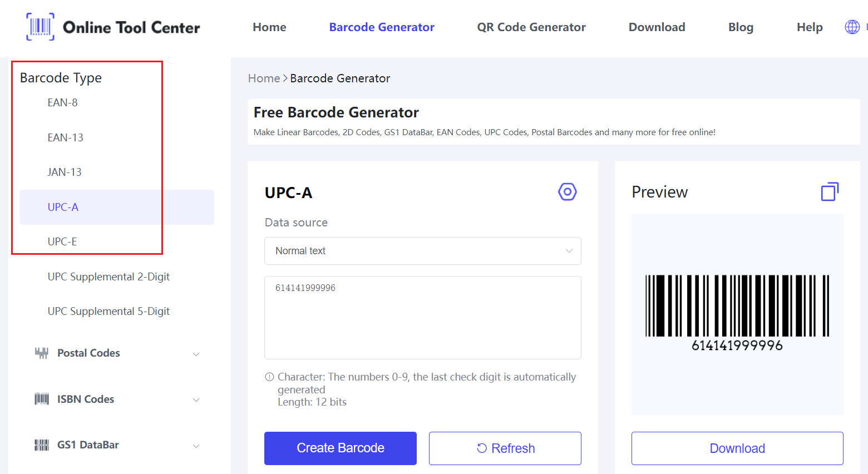Download the generated barcode

tap(737, 448)
